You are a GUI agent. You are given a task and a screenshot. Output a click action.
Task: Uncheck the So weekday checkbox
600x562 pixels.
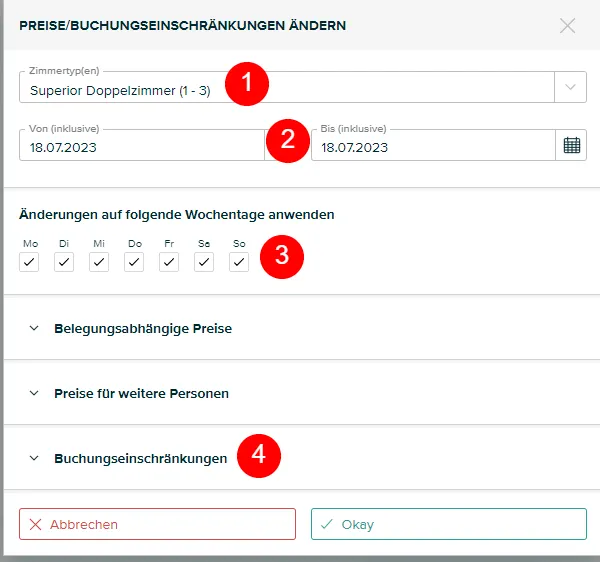[x=239, y=262]
